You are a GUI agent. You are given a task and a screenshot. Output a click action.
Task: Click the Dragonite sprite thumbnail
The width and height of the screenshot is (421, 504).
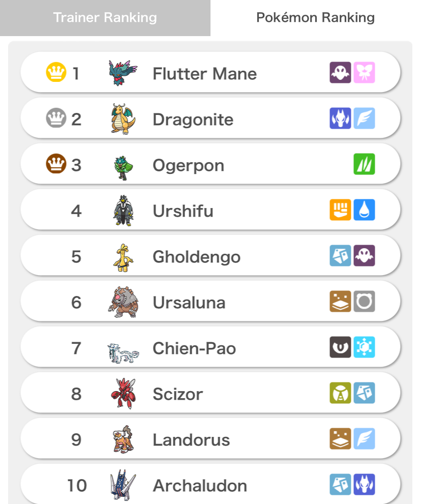(123, 119)
